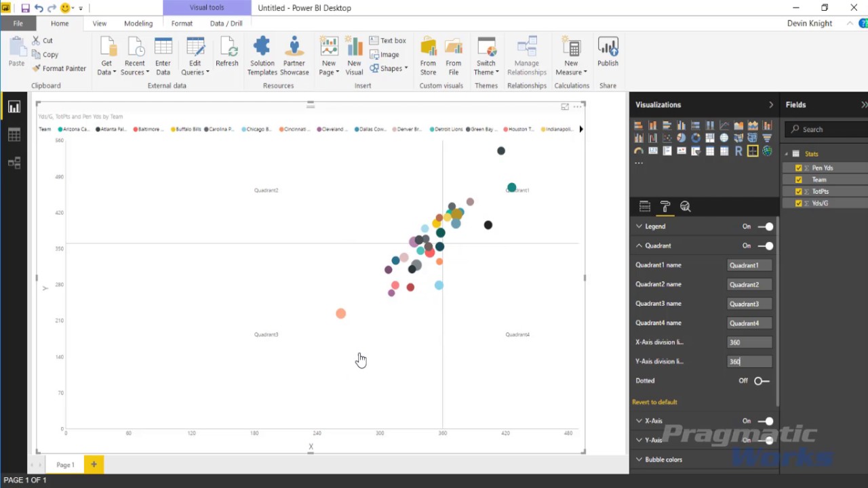Click the Enter Data button
Screen dimensions: 868x488
click(163, 56)
